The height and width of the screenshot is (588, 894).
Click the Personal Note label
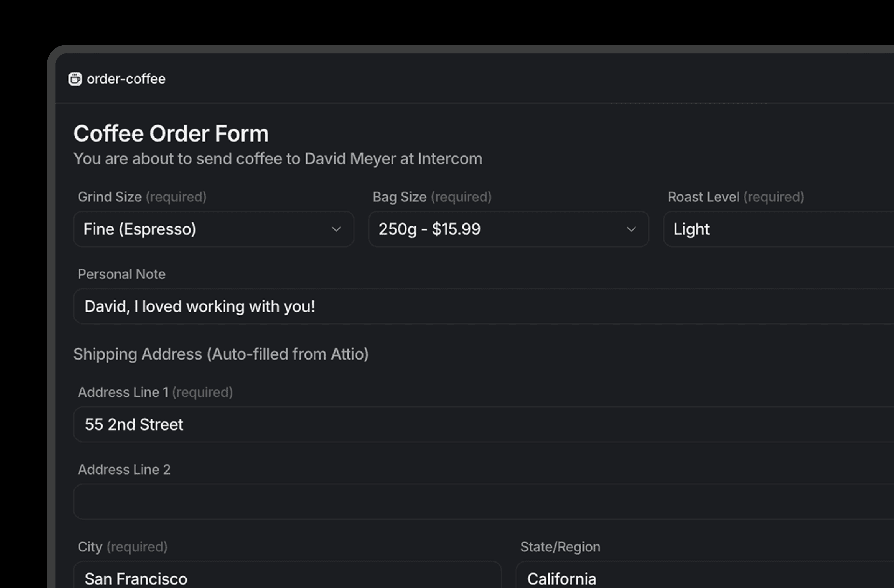(121, 274)
